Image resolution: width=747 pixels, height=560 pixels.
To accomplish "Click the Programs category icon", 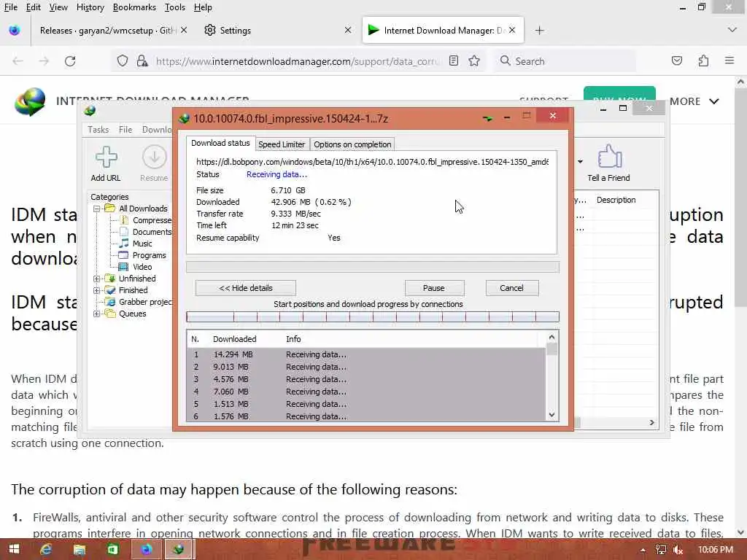I will tap(123, 255).
